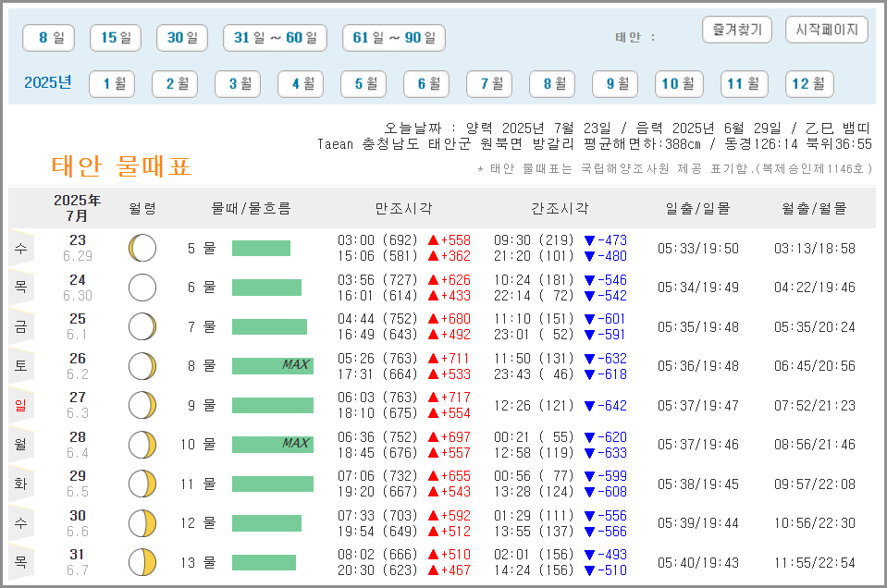Click the 월령 column header
Image resolution: width=887 pixels, height=588 pixels.
point(142,209)
